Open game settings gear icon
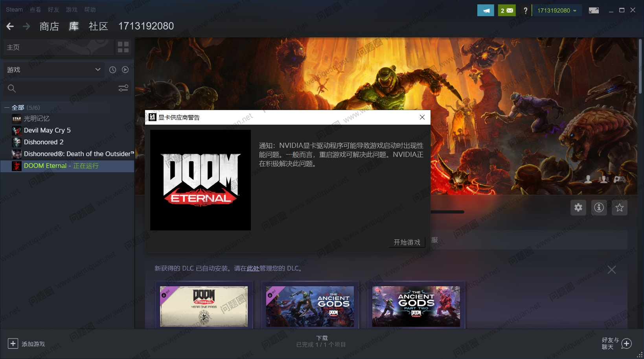The image size is (644, 359). 578,208
